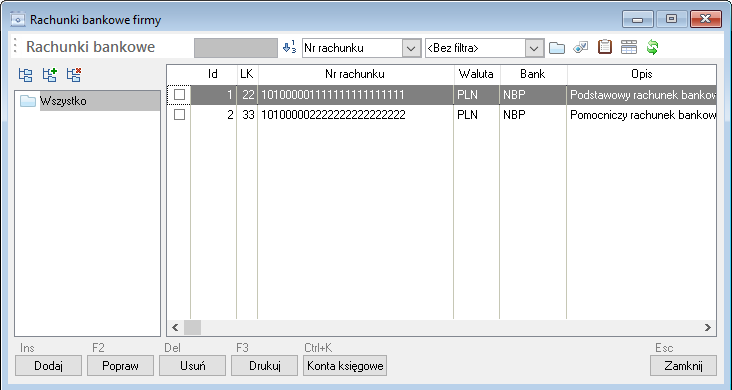This screenshot has width=732, height=390.
Task: Click the horizontal scrollbar thumb
Action: (x=192, y=327)
